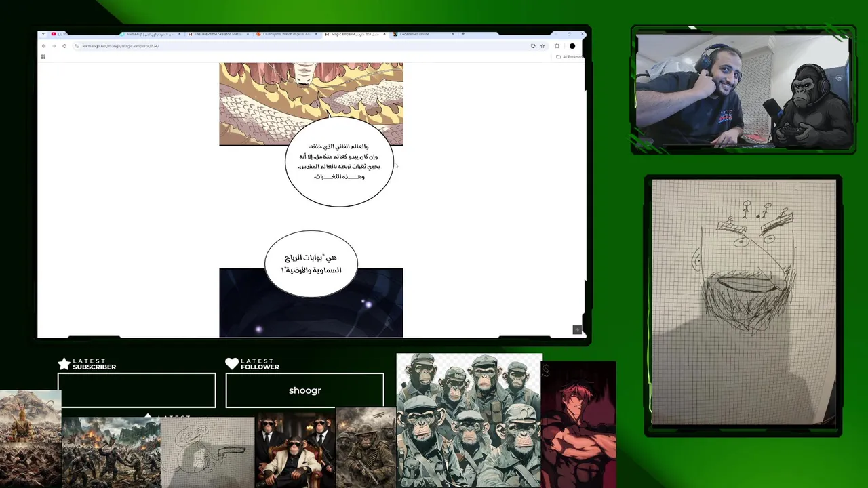Open the browser extensions puzzle icon

[557, 46]
